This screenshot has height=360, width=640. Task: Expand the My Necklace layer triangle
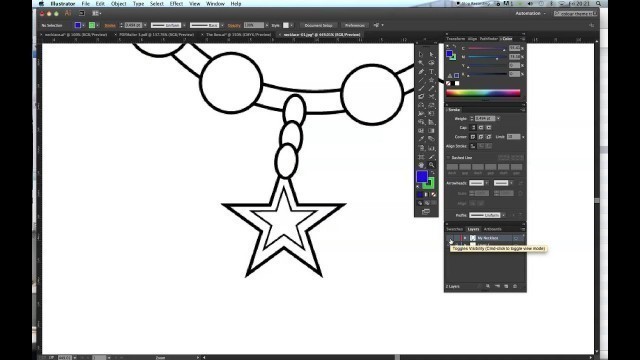click(465, 238)
